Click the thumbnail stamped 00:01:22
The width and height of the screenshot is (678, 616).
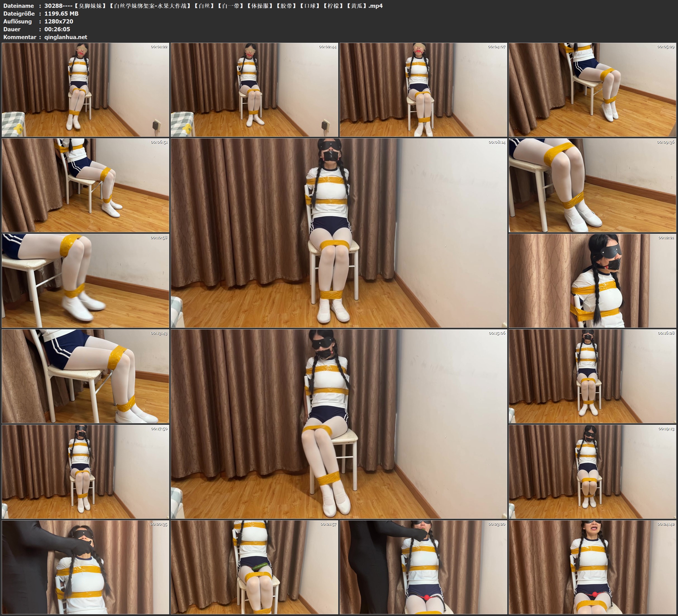[85, 89]
